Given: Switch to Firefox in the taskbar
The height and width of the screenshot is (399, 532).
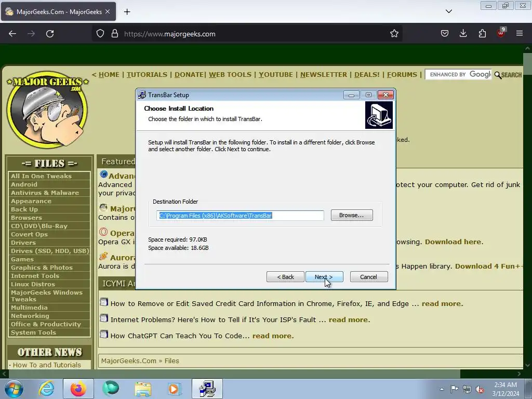Looking at the screenshot, I should pos(78,389).
